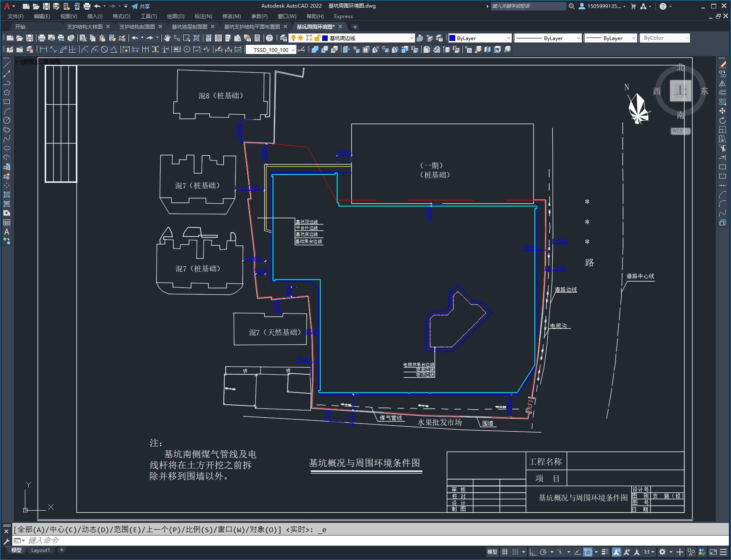Open the ByLayer color dropdown
731x560 pixels.
pos(480,38)
